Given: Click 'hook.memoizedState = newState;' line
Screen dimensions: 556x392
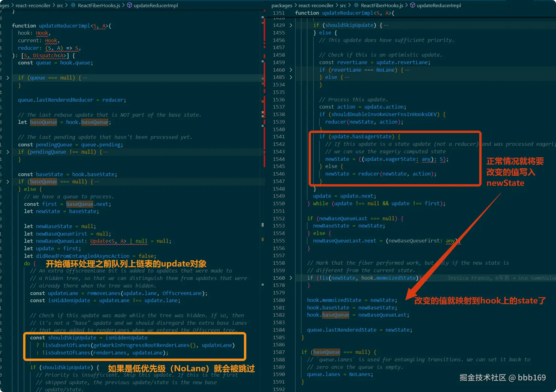Looking at the screenshot, I should coord(352,300).
